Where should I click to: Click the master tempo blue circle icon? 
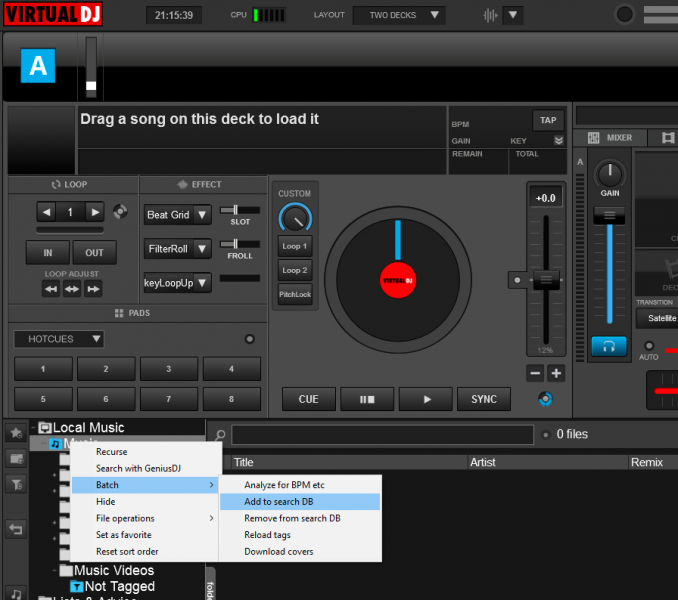click(x=546, y=399)
